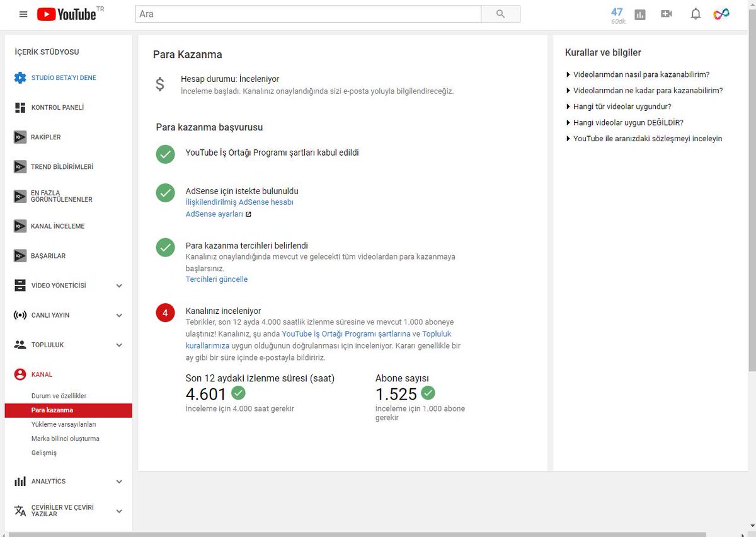Expand 'Hangi videolar uygun DEĞİLDİR?'
The width and height of the screenshot is (756, 537).
tap(624, 122)
